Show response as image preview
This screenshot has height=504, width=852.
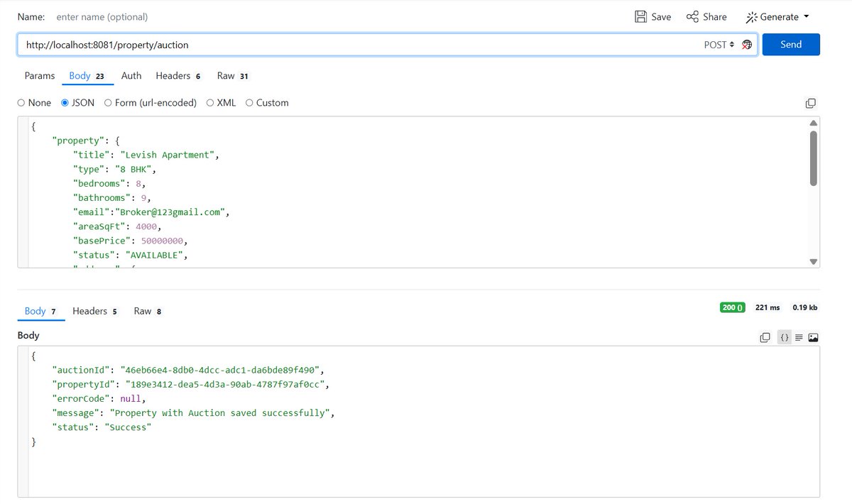pos(814,337)
